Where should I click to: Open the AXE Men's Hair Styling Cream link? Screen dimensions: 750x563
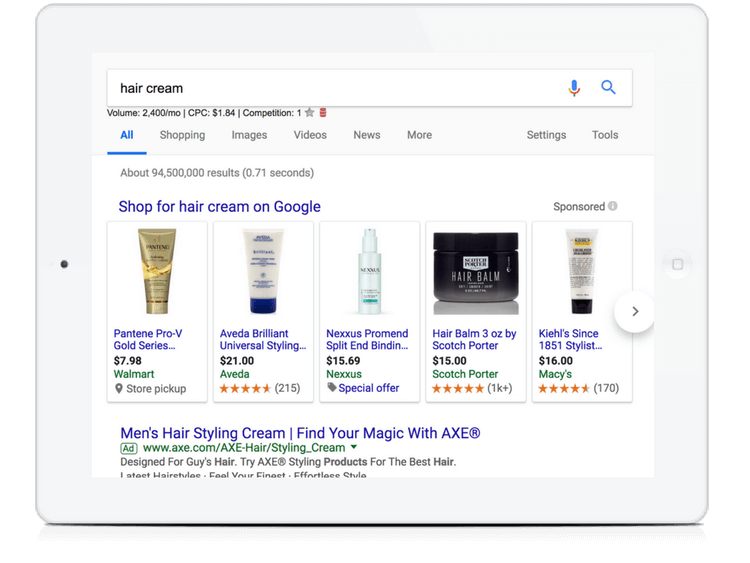pyautogui.click(x=300, y=433)
